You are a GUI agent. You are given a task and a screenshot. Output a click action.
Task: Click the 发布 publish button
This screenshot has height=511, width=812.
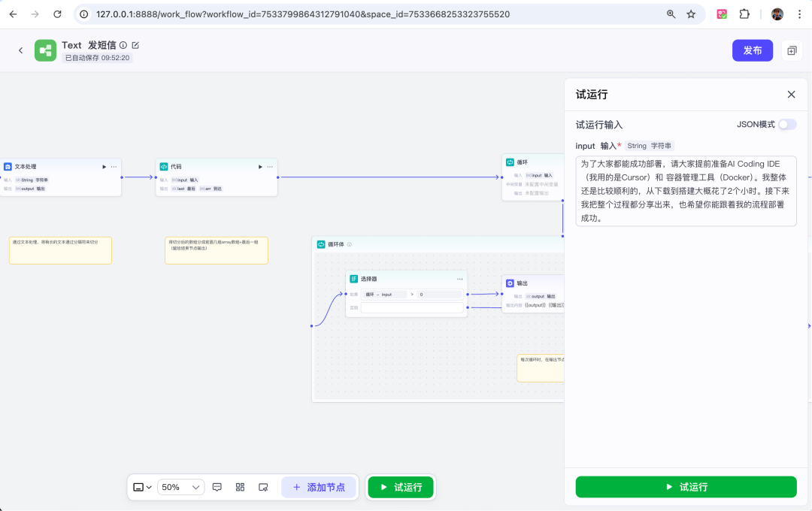pyautogui.click(x=753, y=51)
